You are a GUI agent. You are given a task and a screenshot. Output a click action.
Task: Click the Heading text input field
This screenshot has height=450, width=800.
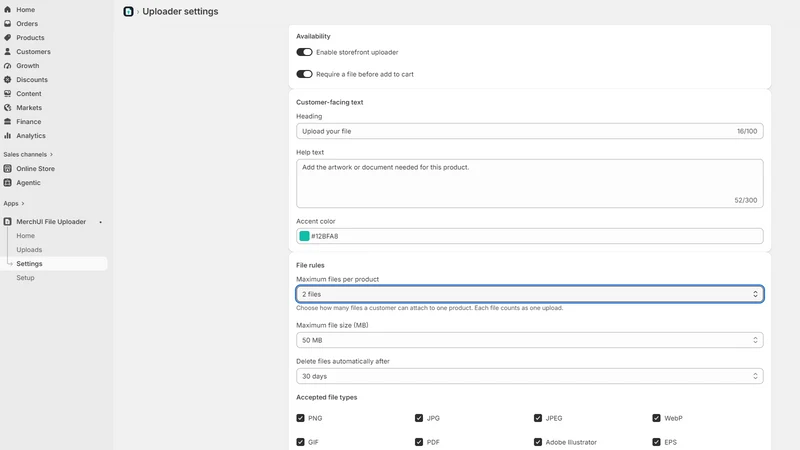530,131
